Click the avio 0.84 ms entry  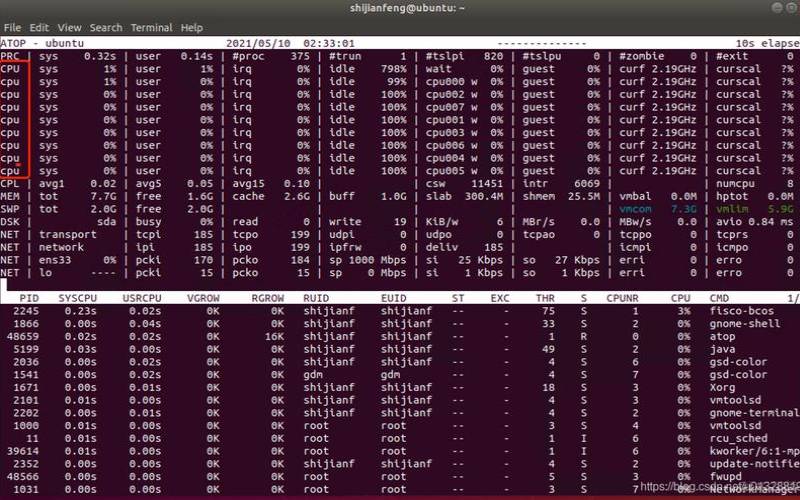point(755,222)
